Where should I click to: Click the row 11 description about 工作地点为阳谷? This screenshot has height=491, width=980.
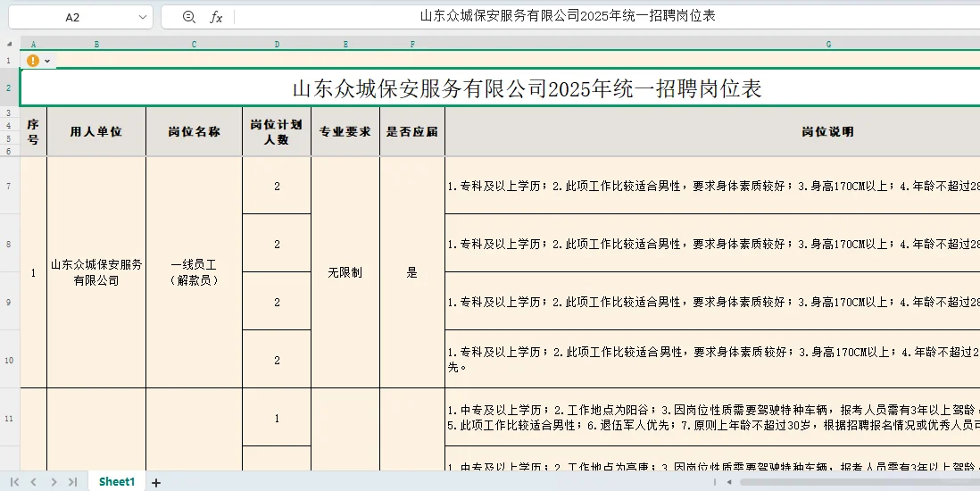tap(712, 418)
